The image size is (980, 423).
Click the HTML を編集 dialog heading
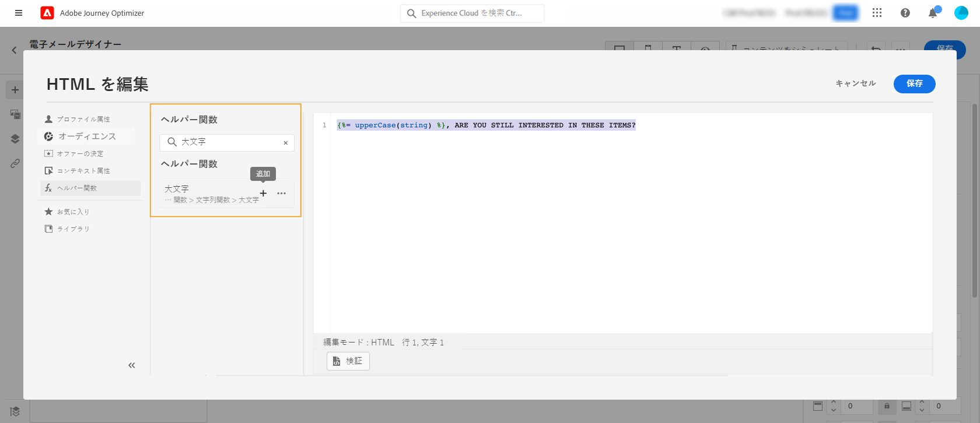97,85
